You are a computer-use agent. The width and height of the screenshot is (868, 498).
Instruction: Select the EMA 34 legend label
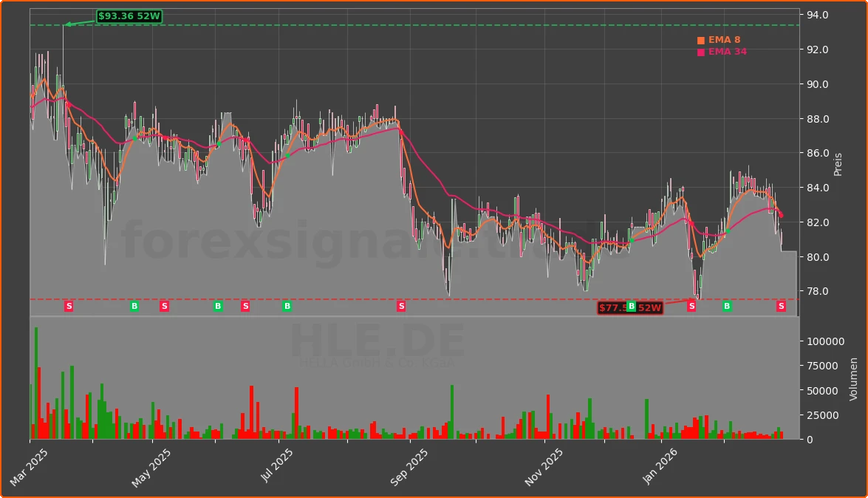tap(727, 52)
